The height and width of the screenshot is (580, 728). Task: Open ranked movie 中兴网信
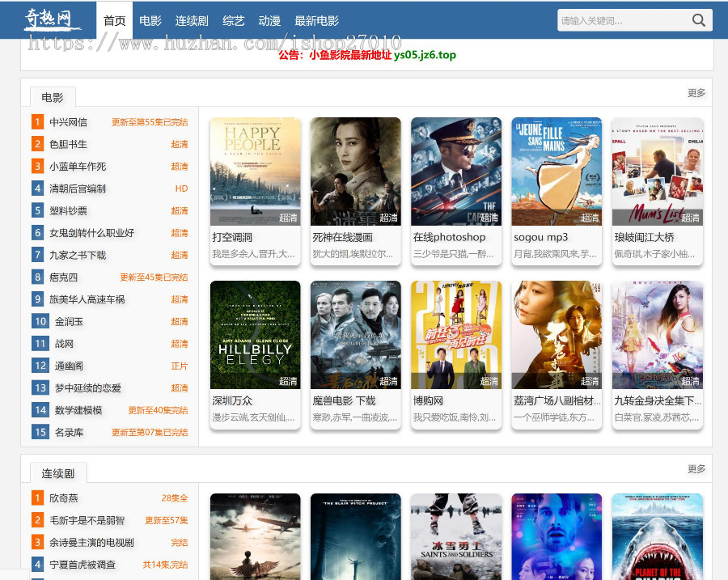68,122
